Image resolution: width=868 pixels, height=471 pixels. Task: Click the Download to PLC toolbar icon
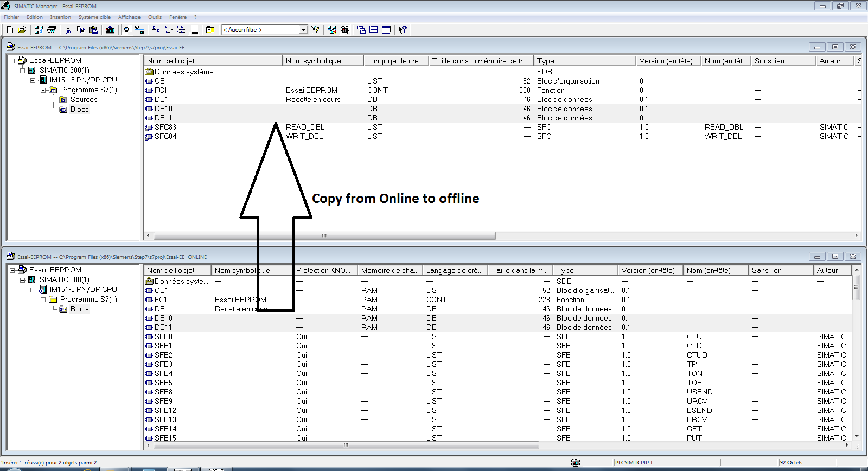(x=110, y=30)
